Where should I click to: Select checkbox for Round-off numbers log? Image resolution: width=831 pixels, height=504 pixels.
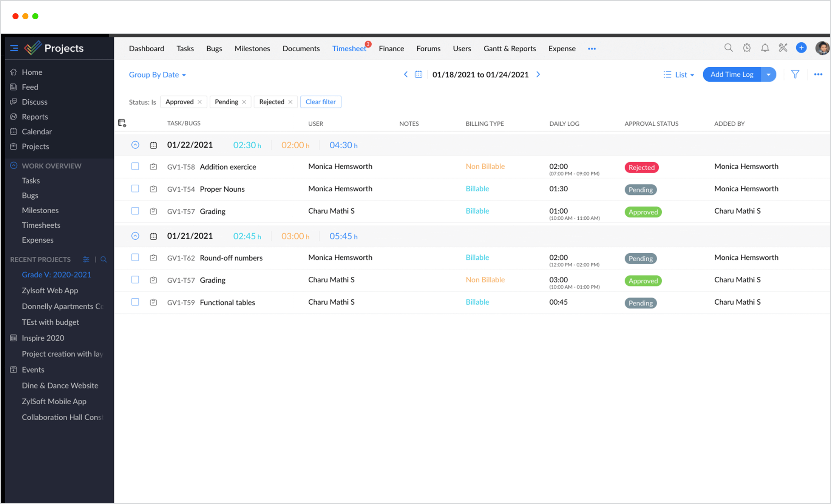pyautogui.click(x=135, y=257)
